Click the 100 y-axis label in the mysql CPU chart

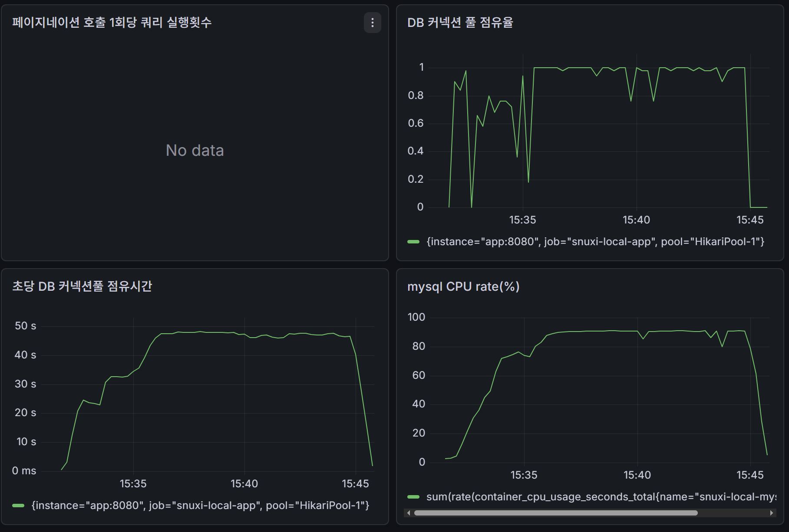(x=416, y=317)
